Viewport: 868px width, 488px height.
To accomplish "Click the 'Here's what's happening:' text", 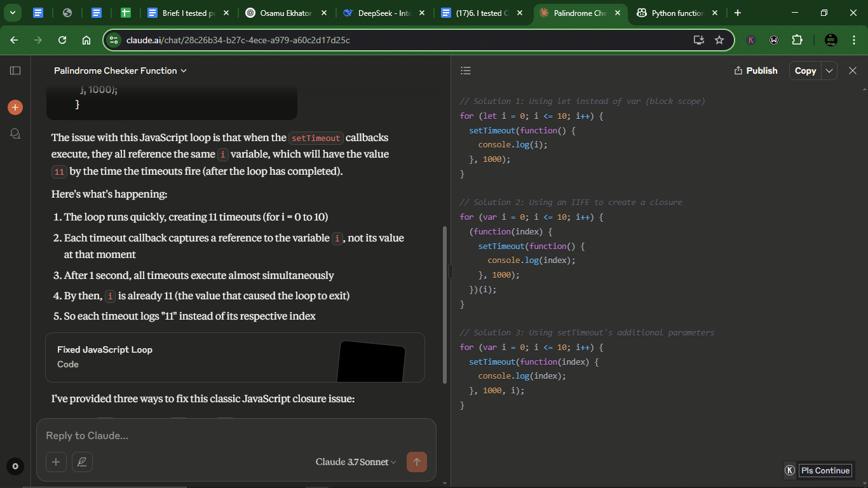I will pyautogui.click(x=109, y=194).
